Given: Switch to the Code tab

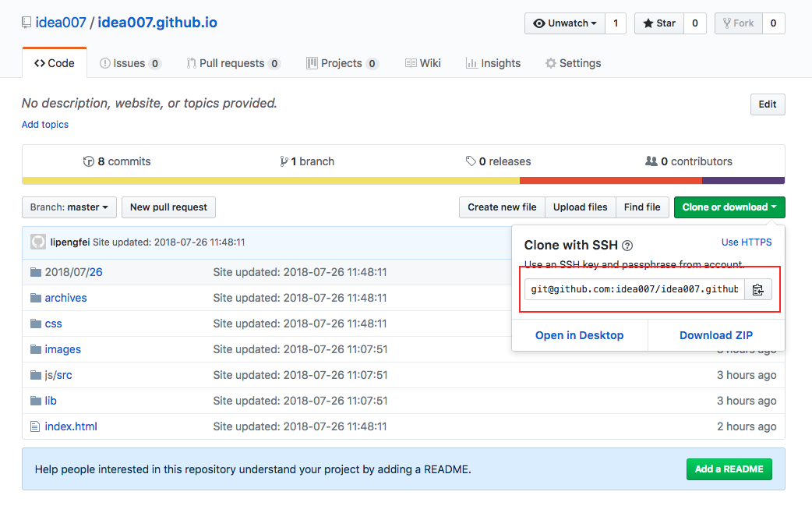Looking at the screenshot, I should (55, 63).
